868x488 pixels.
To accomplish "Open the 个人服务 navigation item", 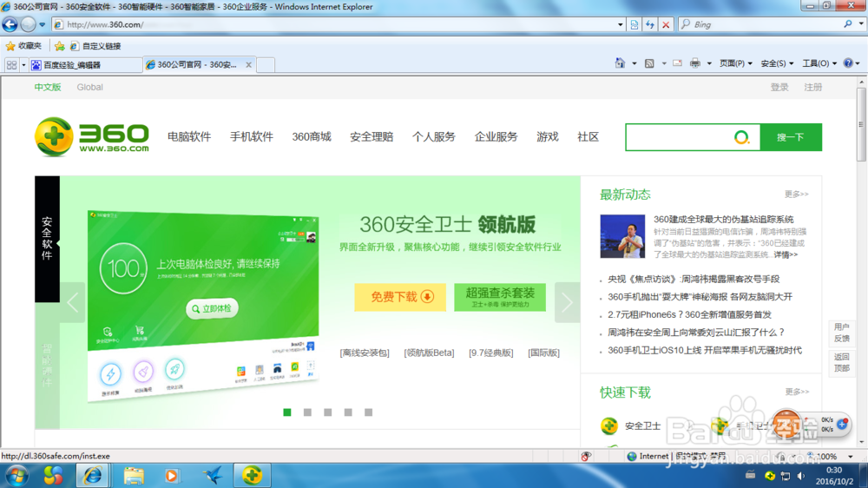I will pos(433,137).
